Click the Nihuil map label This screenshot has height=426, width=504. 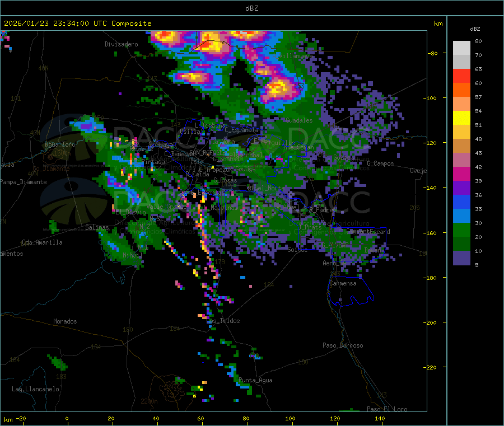tap(132, 255)
